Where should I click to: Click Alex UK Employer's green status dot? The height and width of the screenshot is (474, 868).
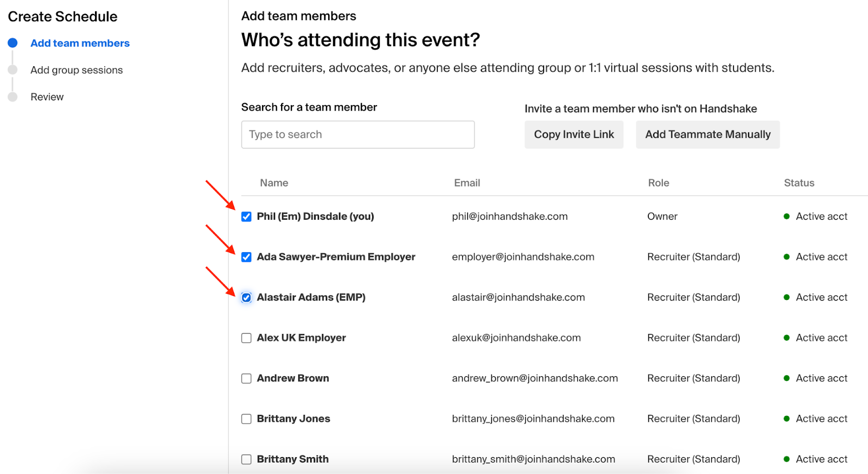point(787,338)
